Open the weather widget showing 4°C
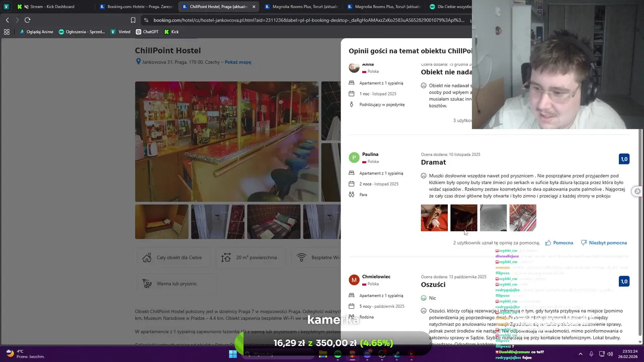This screenshot has width=644, height=362. coord(24,354)
